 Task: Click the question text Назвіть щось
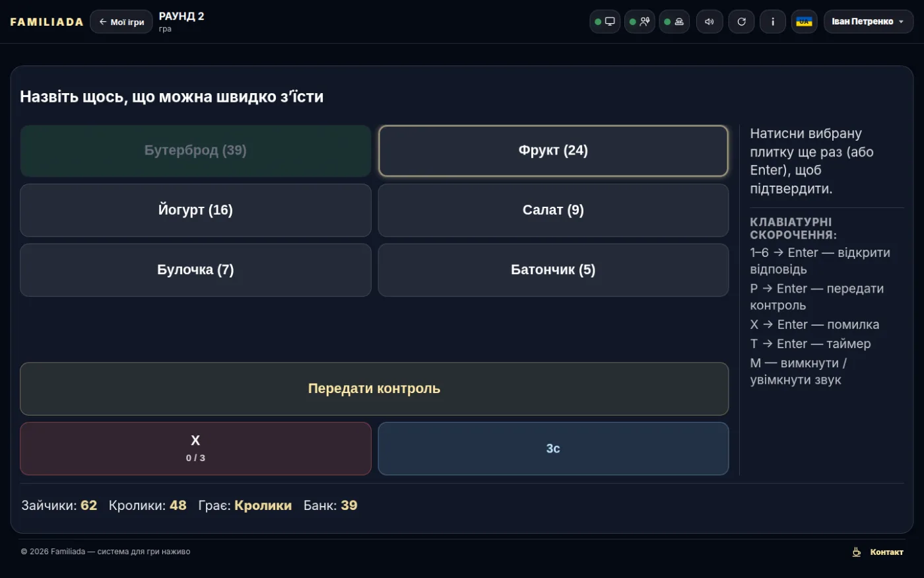(172, 96)
